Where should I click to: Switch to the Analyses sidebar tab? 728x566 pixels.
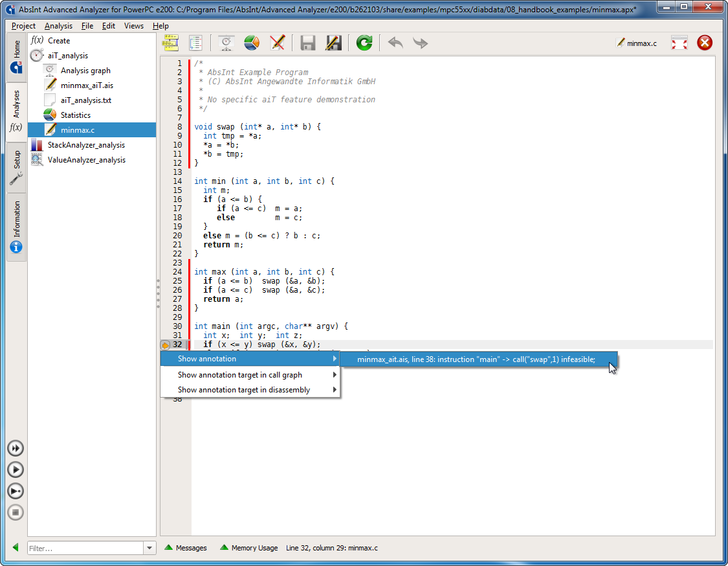[x=17, y=111]
